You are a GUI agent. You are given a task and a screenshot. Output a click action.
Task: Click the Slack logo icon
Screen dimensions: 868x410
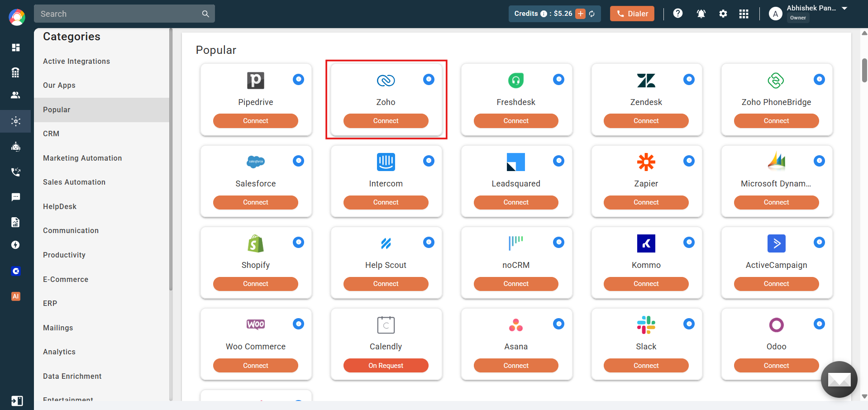646,325
